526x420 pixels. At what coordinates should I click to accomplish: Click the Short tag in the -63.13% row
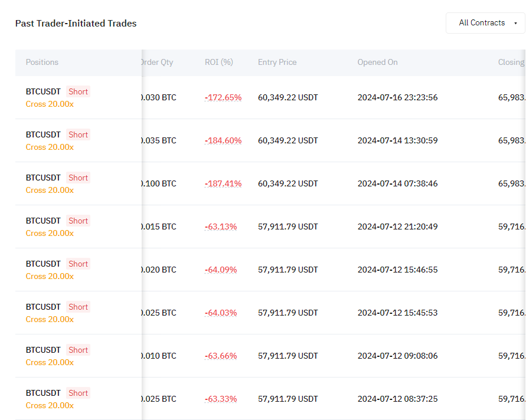[x=78, y=221]
